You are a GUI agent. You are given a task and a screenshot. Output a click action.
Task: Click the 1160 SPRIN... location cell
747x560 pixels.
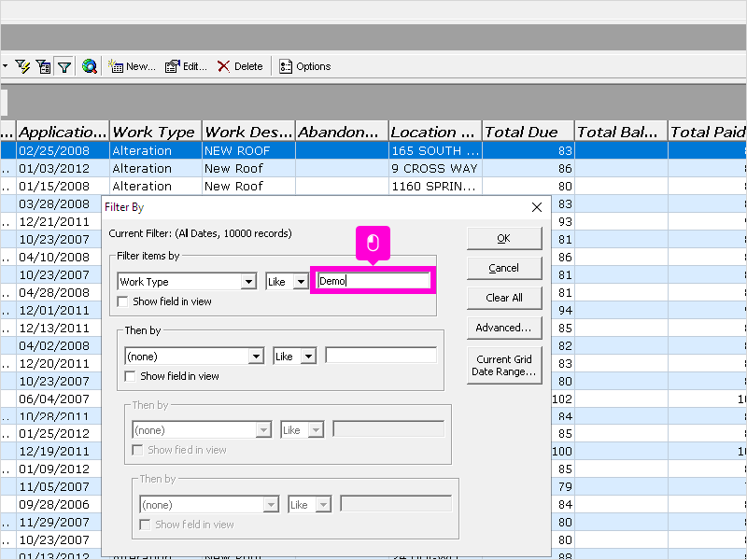click(x=435, y=186)
